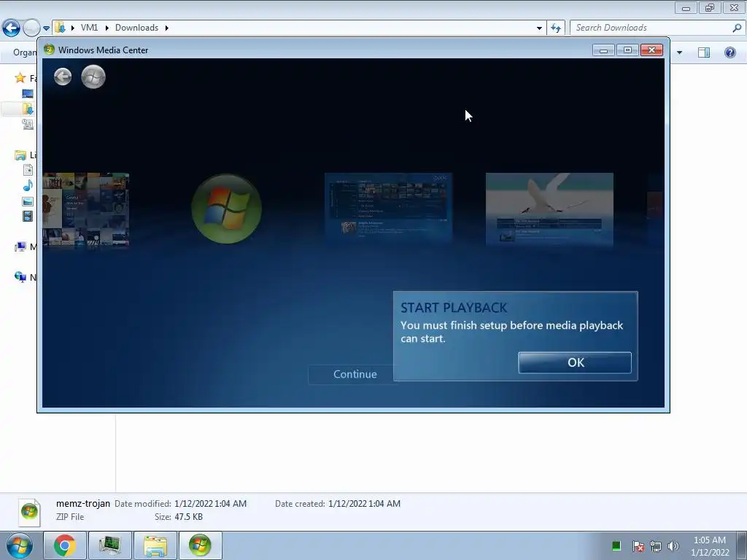Click memz-trojan file icon in details pane

pos(29,513)
